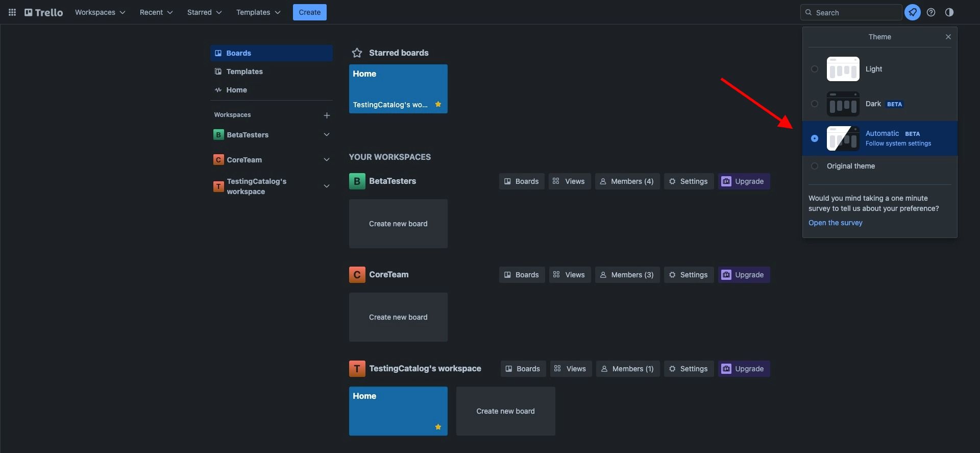Click the CoreTeam workspace name heading
Image resolution: width=980 pixels, height=453 pixels.
point(389,275)
